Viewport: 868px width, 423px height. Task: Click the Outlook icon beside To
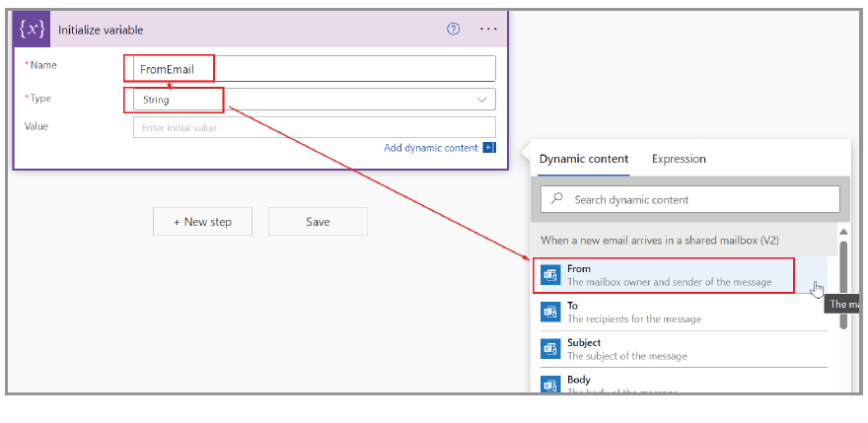(x=550, y=313)
